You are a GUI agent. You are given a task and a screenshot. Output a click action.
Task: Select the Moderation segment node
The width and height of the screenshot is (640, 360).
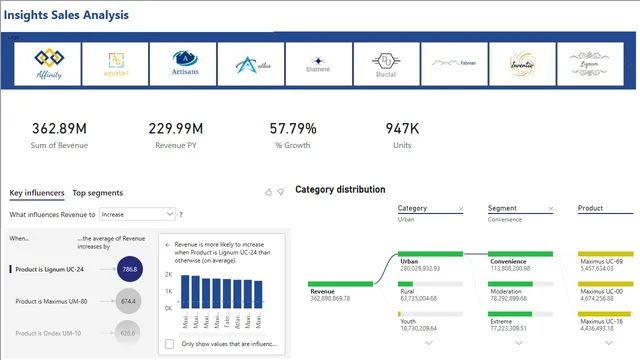point(520,291)
